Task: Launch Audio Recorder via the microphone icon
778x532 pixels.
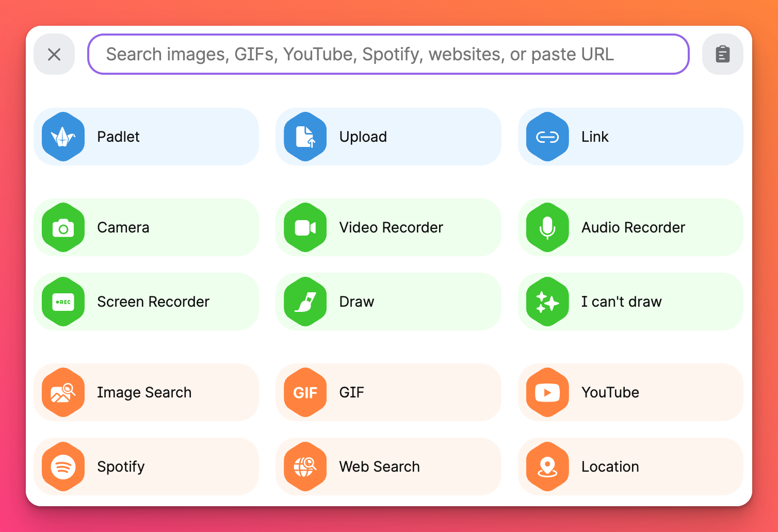Action: [547, 227]
